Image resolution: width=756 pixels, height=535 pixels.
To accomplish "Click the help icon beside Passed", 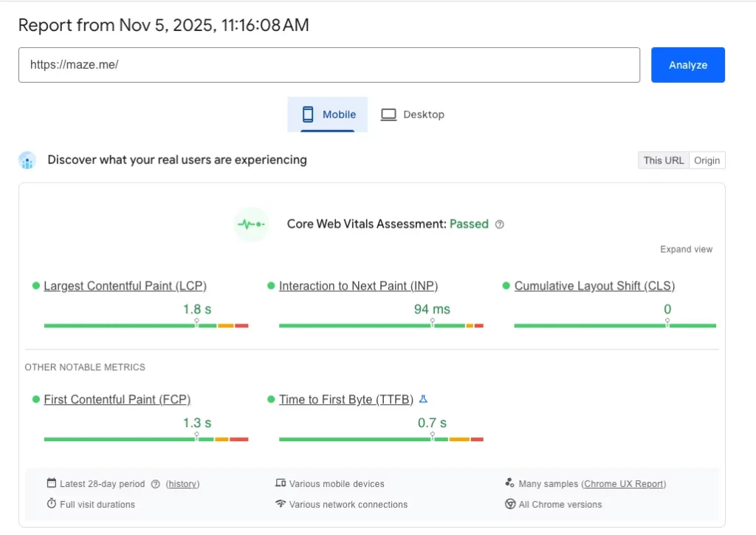I will click(x=500, y=225).
